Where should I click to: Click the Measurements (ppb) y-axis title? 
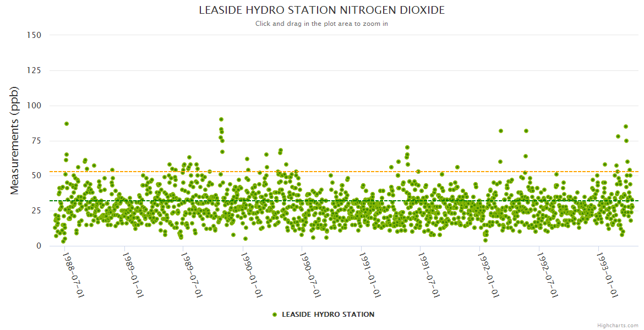coord(15,140)
